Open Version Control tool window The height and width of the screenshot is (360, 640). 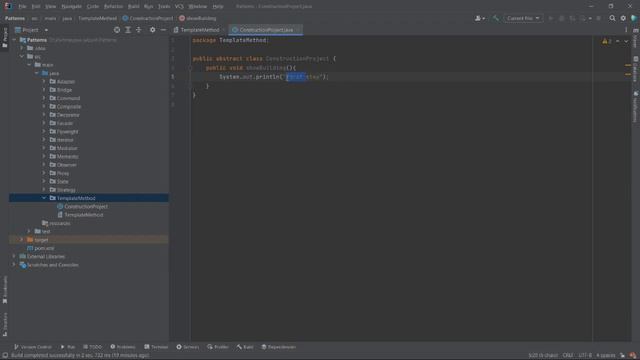click(33, 347)
